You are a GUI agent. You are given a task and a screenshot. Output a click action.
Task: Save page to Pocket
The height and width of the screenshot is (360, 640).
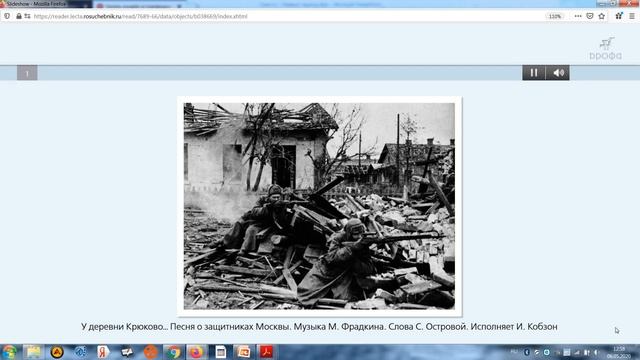point(590,16)
